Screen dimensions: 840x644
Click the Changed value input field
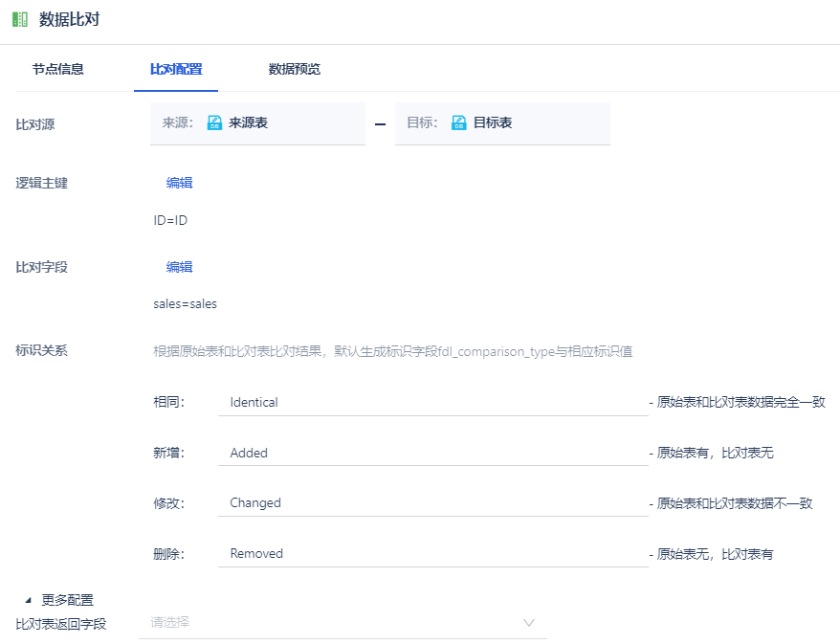point(432,503)
